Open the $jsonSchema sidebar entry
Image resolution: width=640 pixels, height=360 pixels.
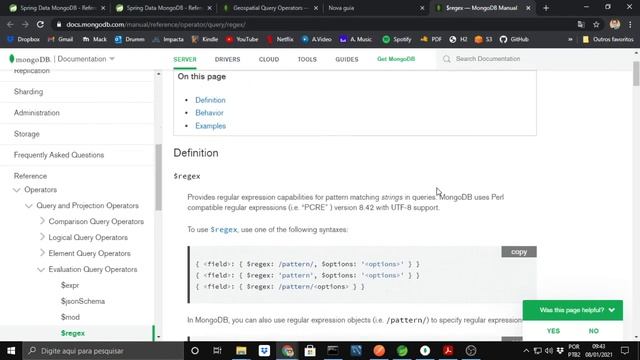83,301
